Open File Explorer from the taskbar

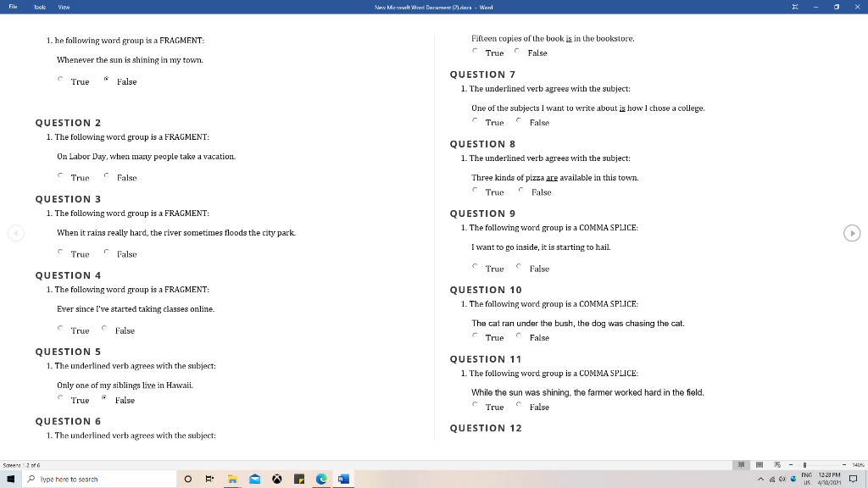tap(231, 479)
